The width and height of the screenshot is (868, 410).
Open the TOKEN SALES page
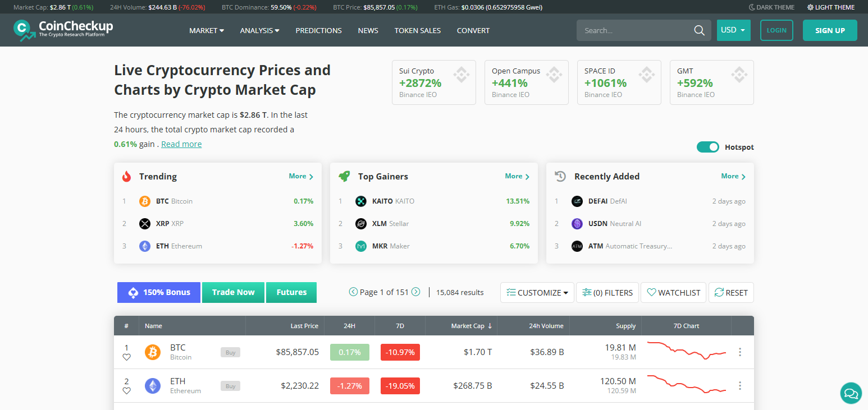(418, 30)
